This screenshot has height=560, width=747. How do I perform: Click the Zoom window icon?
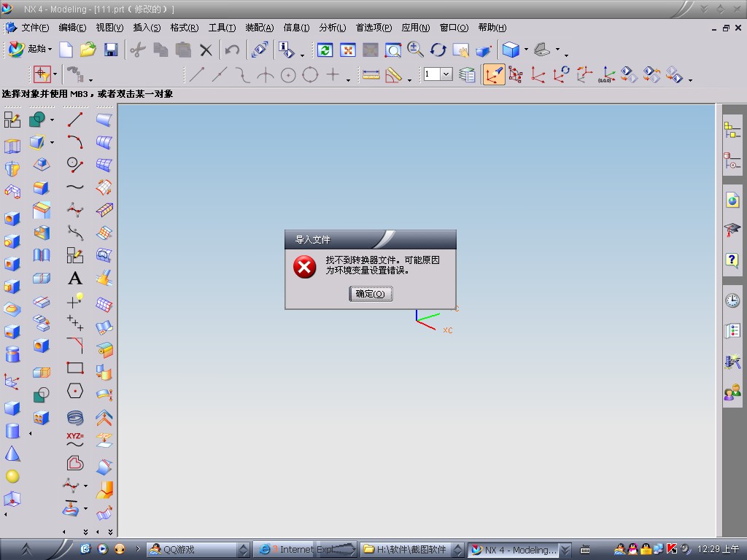click(393, 50)
